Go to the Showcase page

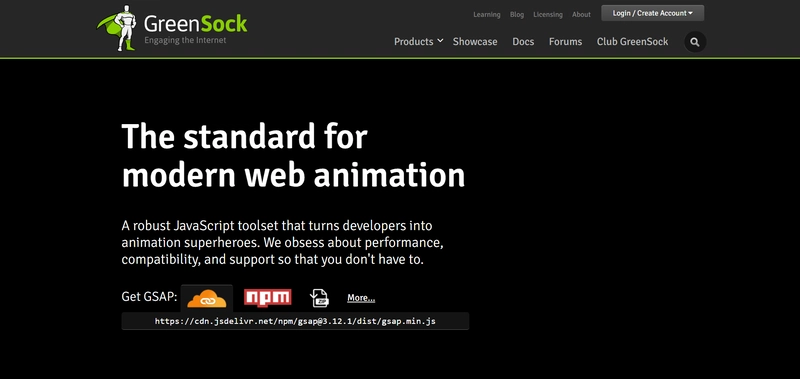[475, 42]
